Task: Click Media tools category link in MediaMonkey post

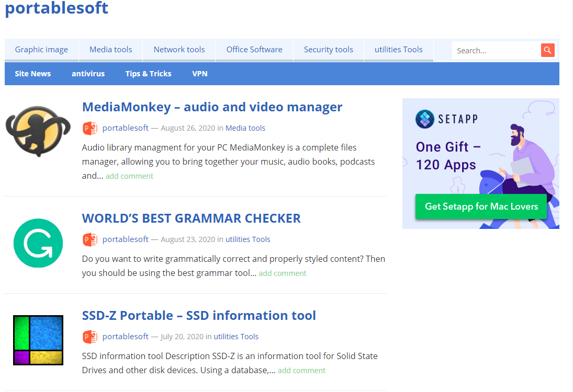Action: pyautogui.click(x=245, y=128)
